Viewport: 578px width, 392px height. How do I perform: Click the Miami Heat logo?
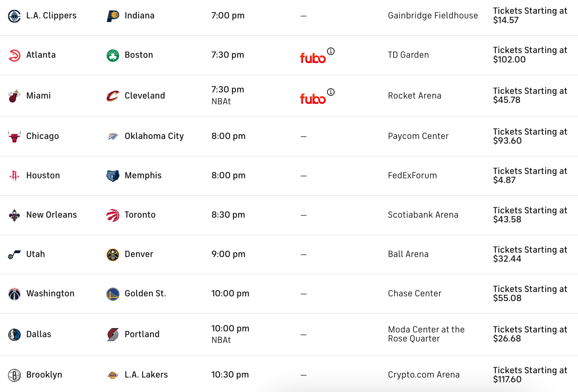pyautogui.click(x=14, y=96)
